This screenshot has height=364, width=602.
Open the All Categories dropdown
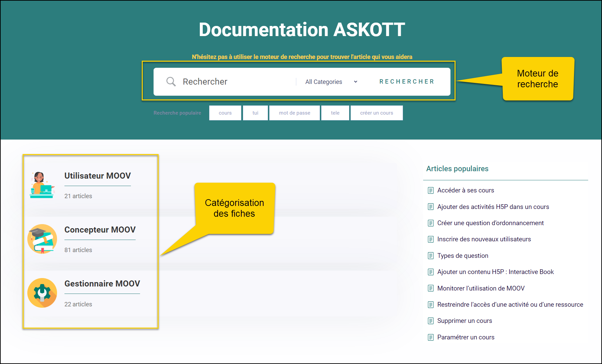pos(331,82)
